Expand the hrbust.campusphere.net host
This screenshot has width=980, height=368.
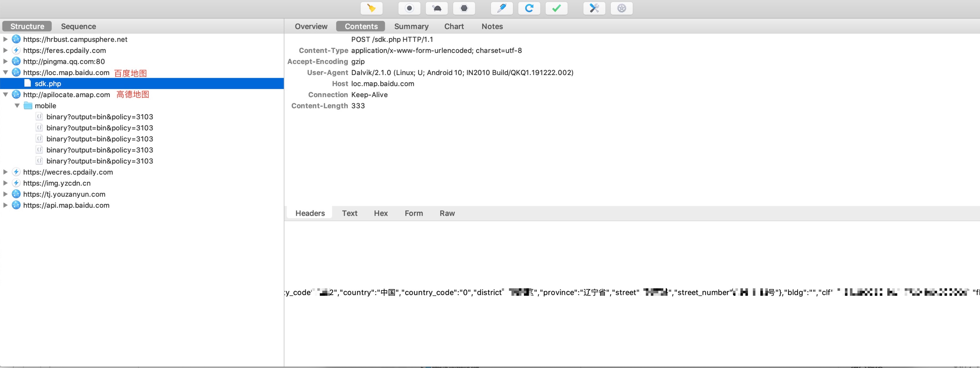point(5,39)
